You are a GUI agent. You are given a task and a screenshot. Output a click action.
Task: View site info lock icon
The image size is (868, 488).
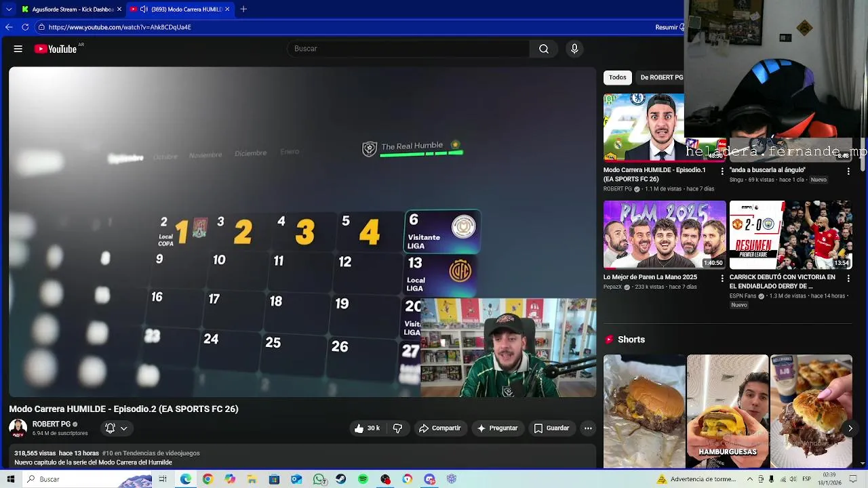41,27
